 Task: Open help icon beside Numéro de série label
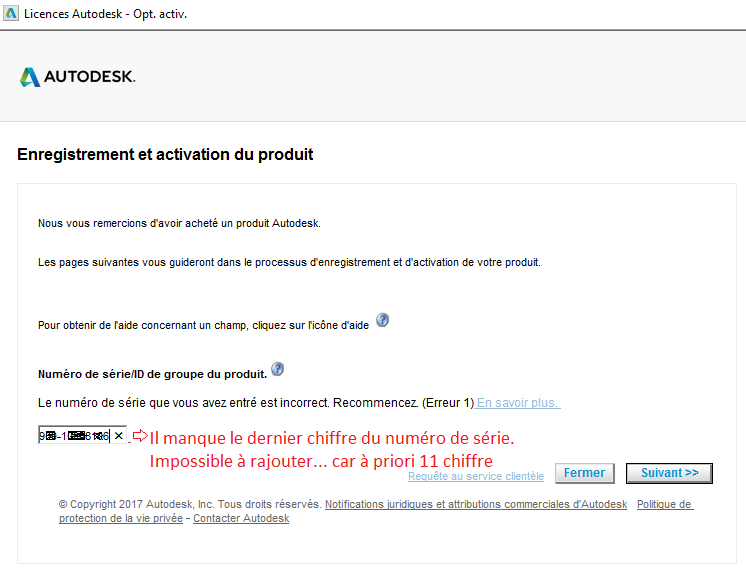277,369
